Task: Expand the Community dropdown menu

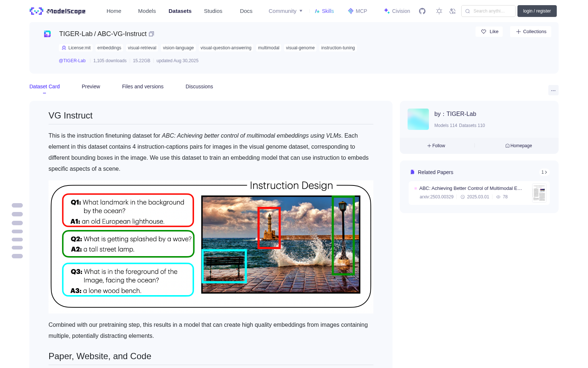Action: pos(286,11)
